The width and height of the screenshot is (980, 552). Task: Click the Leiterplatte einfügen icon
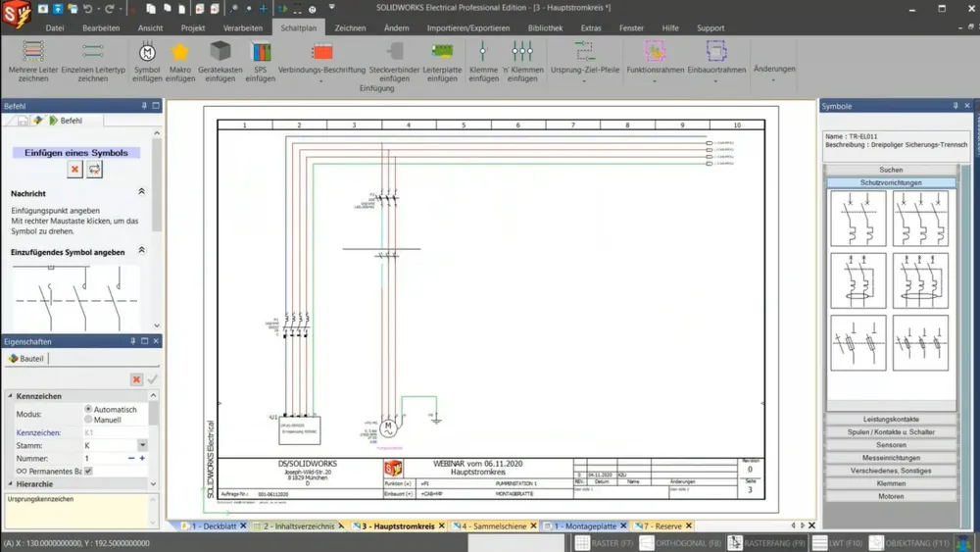(x=442, y=52)
